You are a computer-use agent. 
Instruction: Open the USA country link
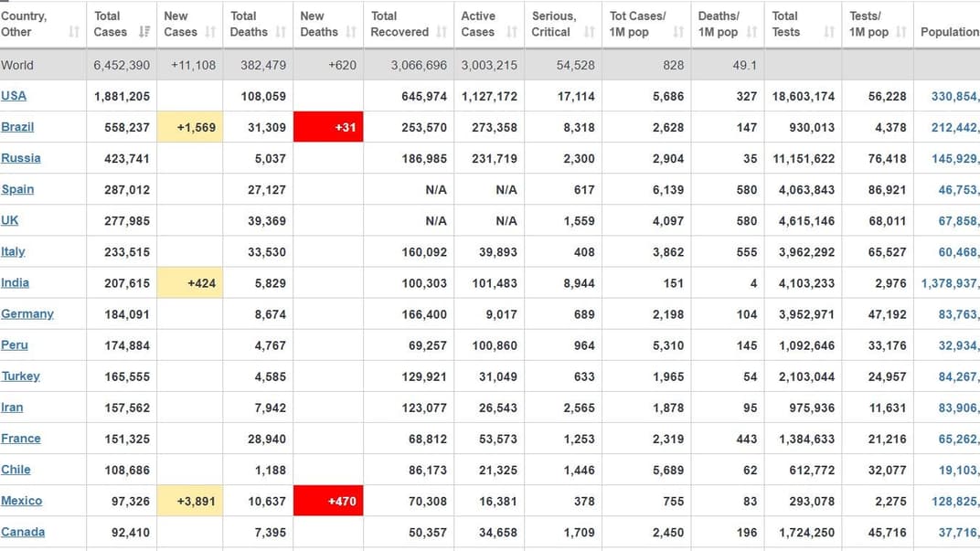click(x=14, y=96)
